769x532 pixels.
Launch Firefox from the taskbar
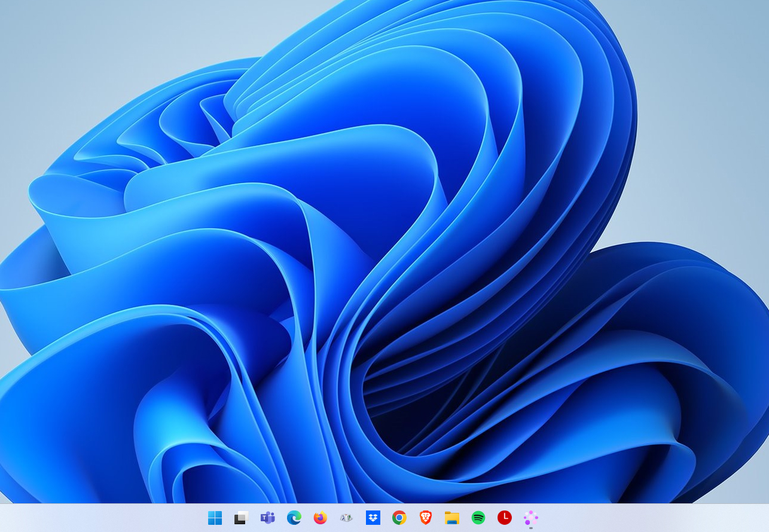click(320, 518)
